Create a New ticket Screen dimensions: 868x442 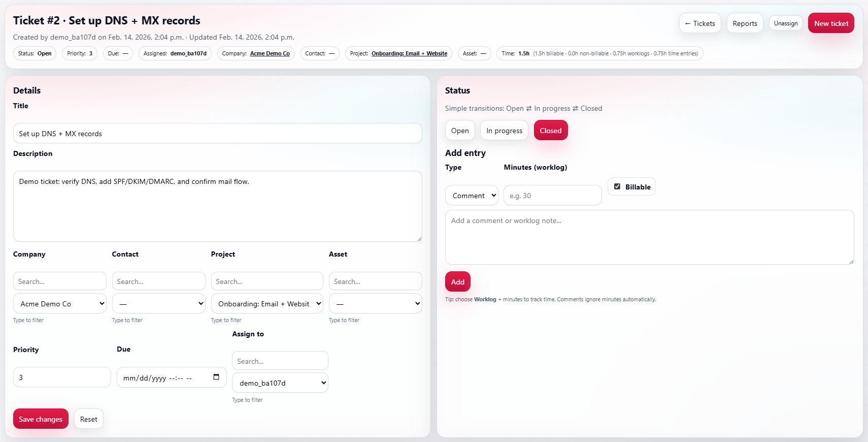pos(831,23)
